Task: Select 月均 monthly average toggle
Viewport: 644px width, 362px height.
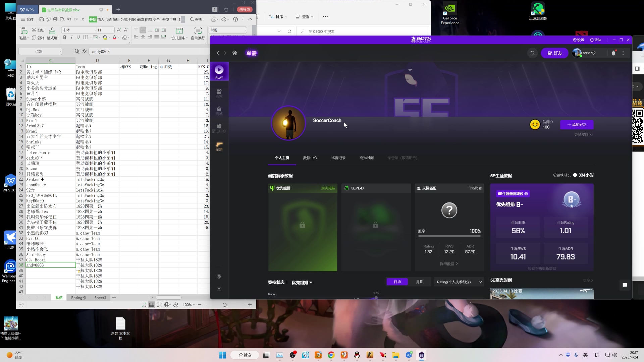Action: (x=420, y=282)
